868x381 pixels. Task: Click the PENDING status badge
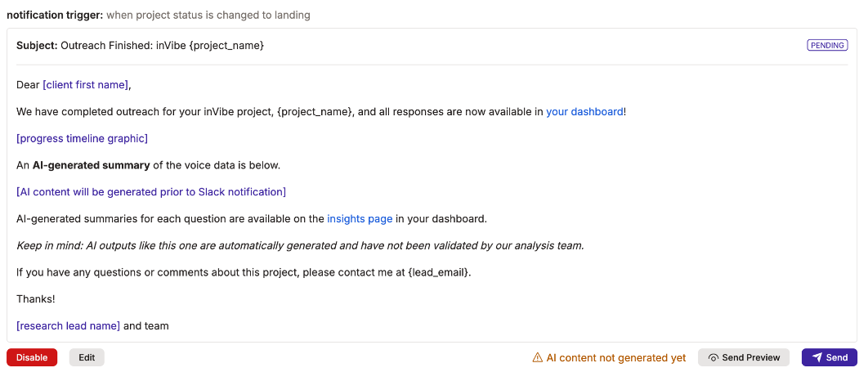coord(827,46)
